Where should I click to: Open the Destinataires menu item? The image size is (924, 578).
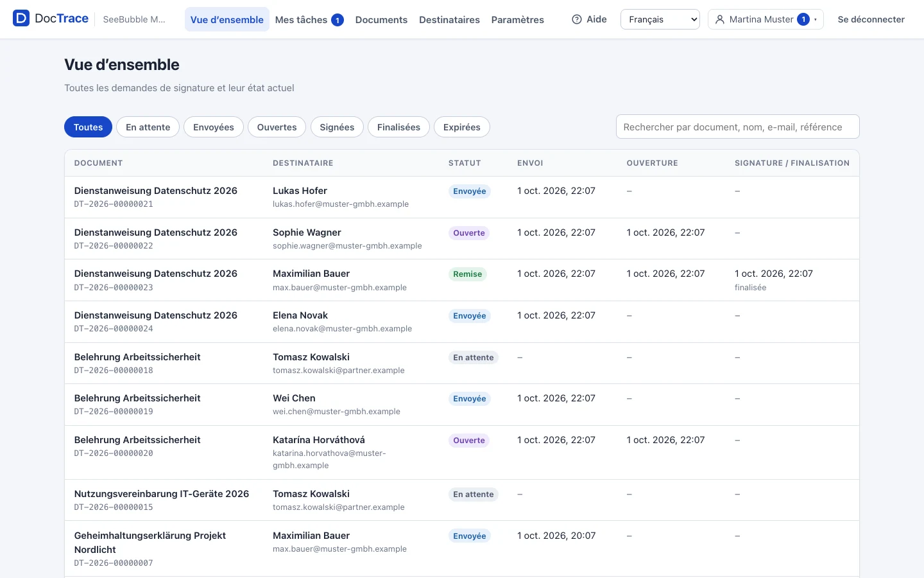tap(449, 19)
